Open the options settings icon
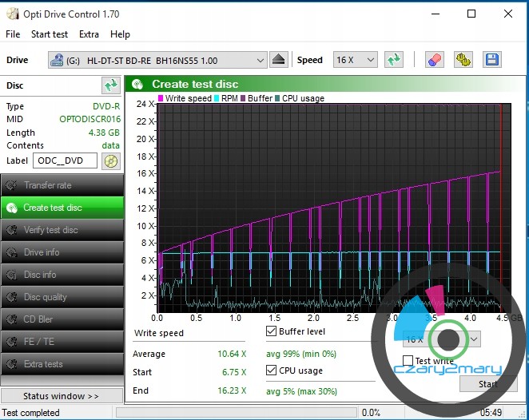The height and width of the screenshot is (420, 529). pos(463,60)
